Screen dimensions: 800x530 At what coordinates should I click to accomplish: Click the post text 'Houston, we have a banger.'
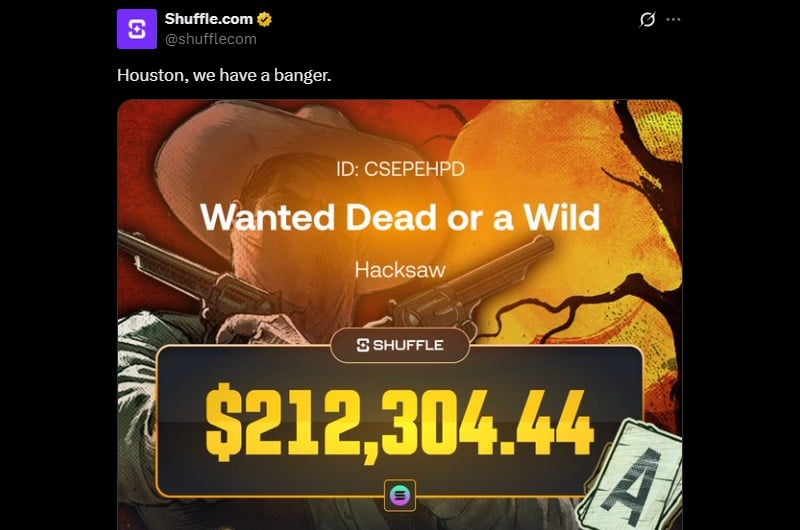(224, 75)
